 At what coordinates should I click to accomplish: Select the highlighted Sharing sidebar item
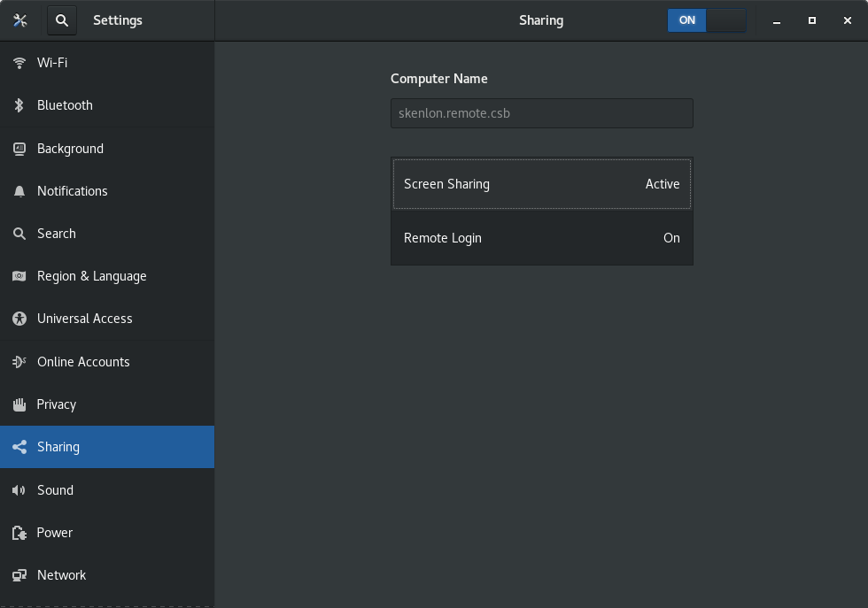pyautogui.click(x=58, y=447)
